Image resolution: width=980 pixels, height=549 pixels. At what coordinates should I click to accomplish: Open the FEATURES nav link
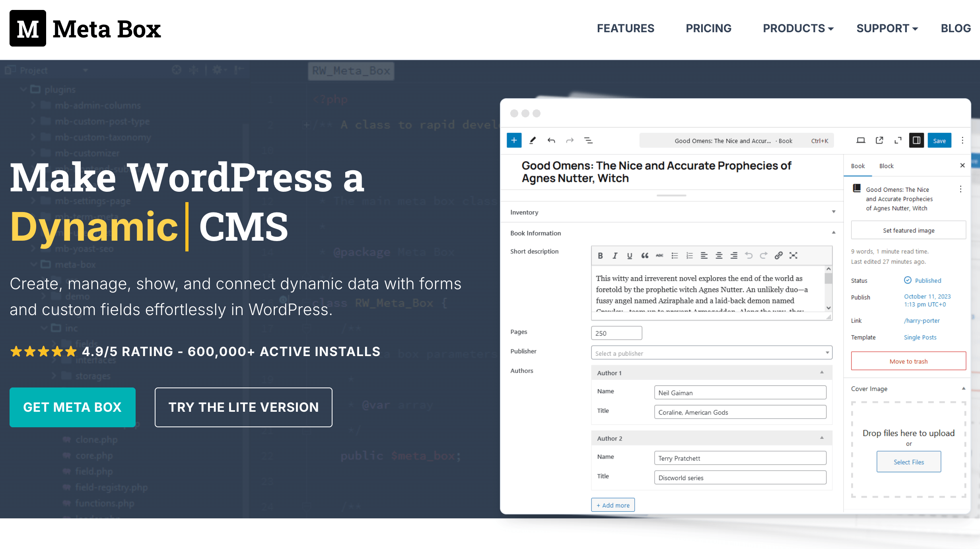(x=625, y=28)
